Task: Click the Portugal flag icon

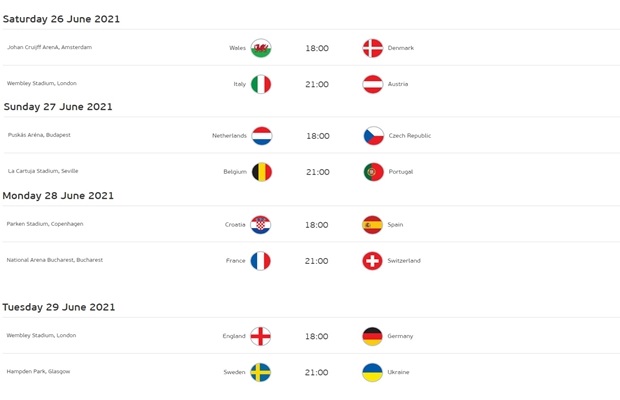Action: [373, 172]
